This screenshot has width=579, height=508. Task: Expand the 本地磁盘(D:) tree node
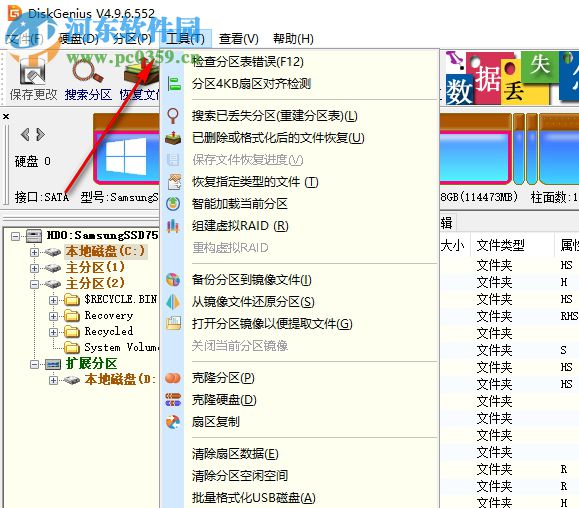[54, 380]
